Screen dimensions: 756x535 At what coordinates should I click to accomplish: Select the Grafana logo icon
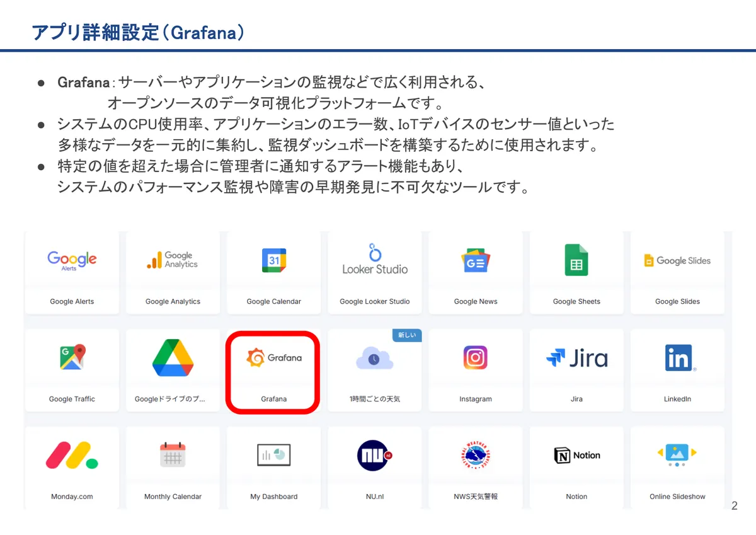274,357
